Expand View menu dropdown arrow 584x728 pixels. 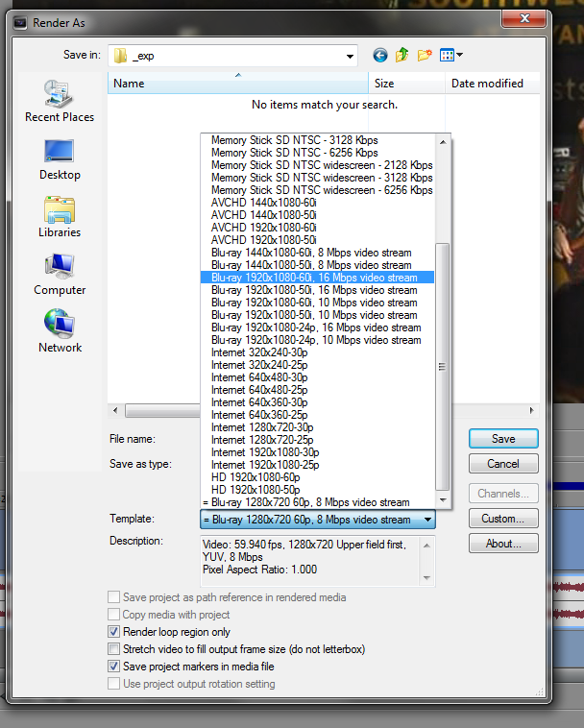(x=459, y=55)
